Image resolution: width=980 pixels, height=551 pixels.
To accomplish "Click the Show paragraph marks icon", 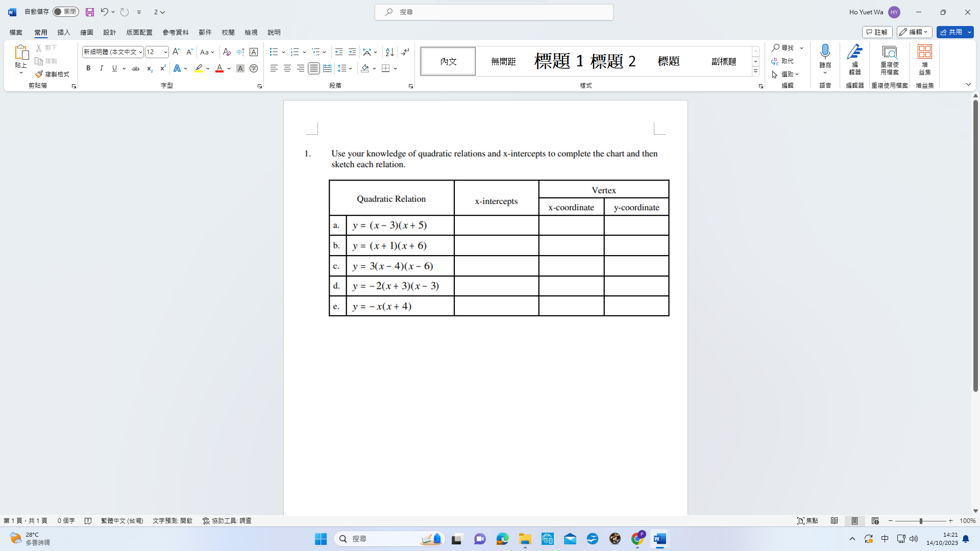I will point(405,52).
